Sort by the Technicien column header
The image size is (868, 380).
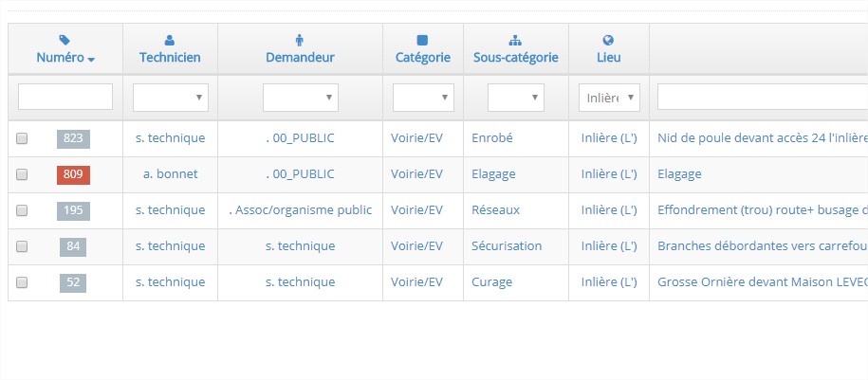coord(170,58)
